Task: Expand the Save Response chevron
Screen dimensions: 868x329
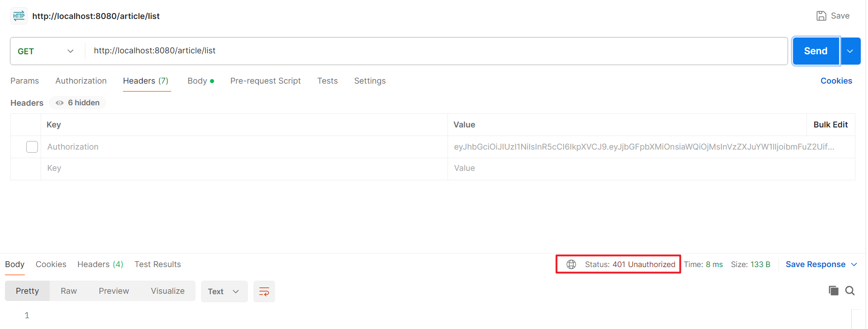Action: point(854,264)
